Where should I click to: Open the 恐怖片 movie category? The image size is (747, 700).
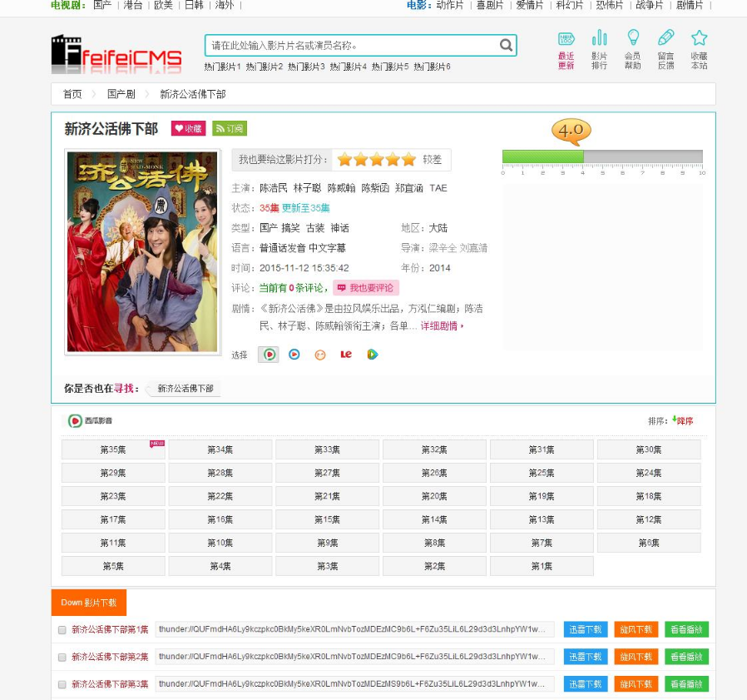coord(610,5)
